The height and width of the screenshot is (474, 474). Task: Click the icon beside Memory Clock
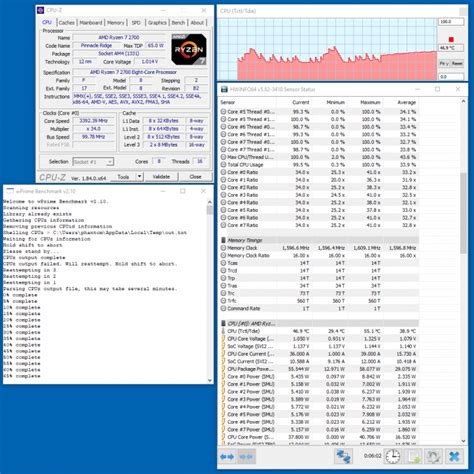pyautogui.click(x=223, y=248)
